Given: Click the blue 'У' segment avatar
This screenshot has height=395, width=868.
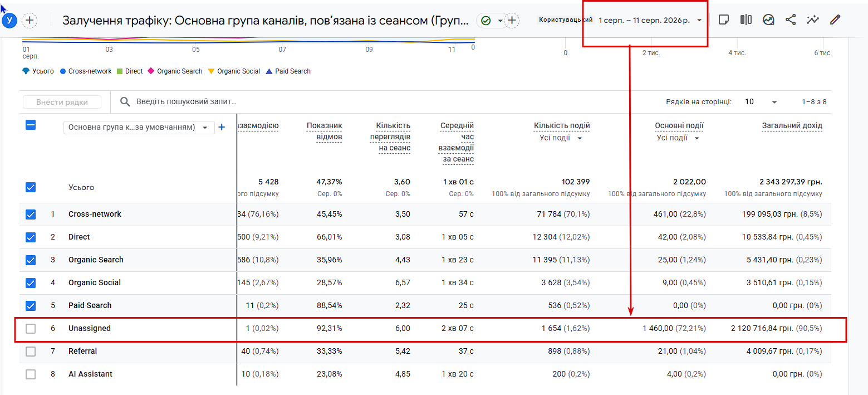Looking at the screenshot, I should click(10, 21).
